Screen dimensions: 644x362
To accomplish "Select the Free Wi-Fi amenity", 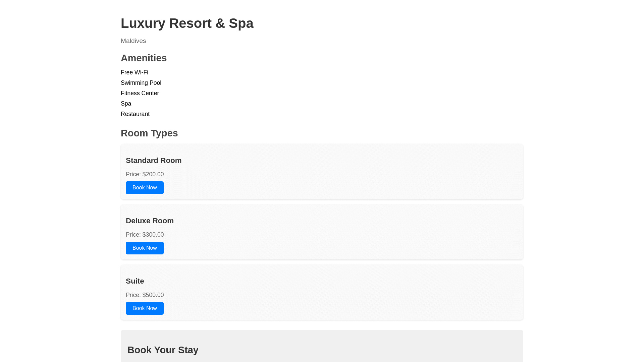I will coord(135,72).
